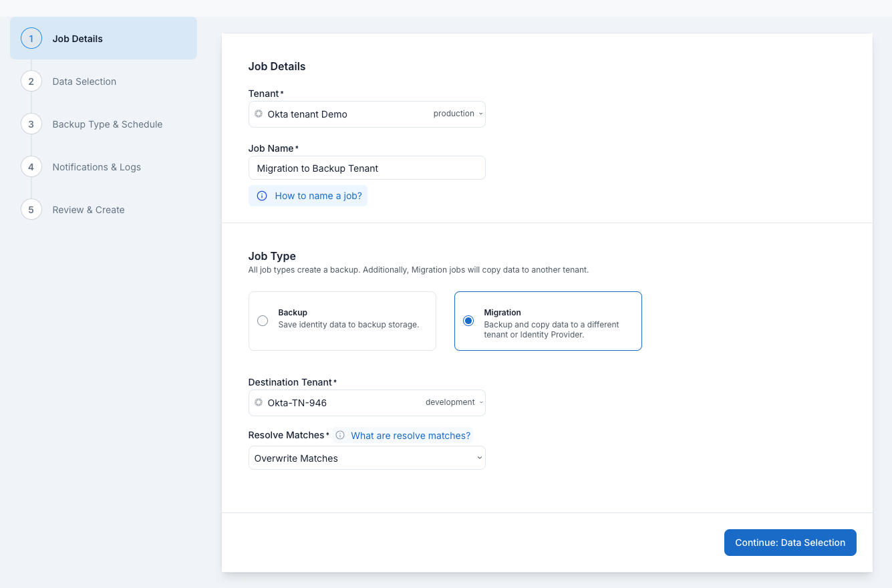Screen dimensions: 892x588
Task: Open the Backup Type & Schedule step
Action: [x=107, y=124]
